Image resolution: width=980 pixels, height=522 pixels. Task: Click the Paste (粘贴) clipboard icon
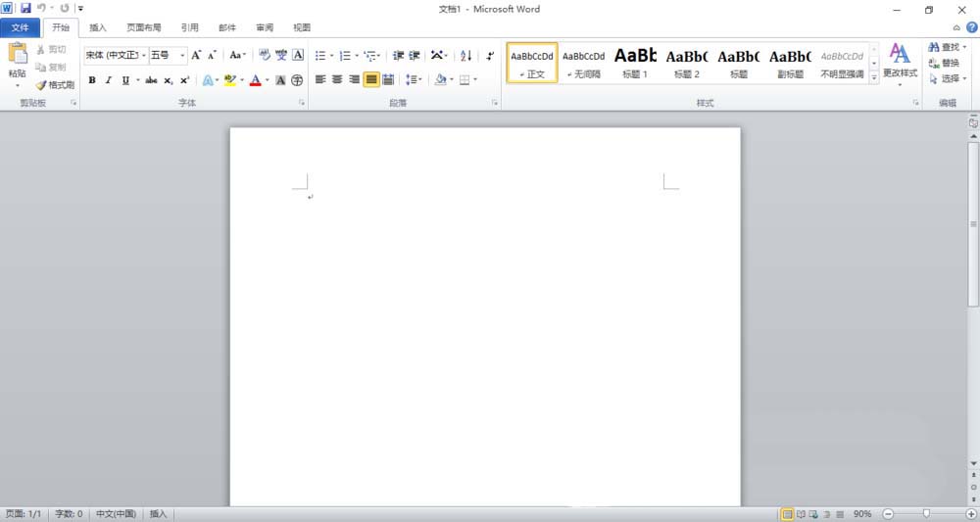pos(18,55)
